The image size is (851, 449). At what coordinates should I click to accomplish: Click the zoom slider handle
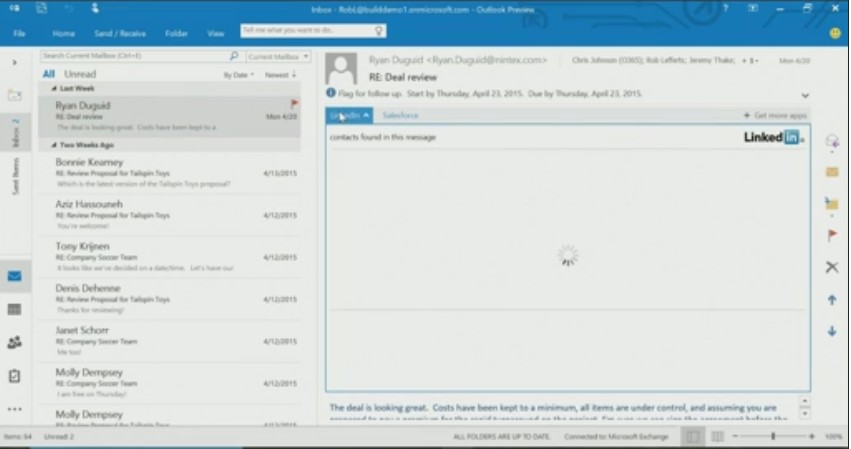pyautogui.click(x=773, y=436)
